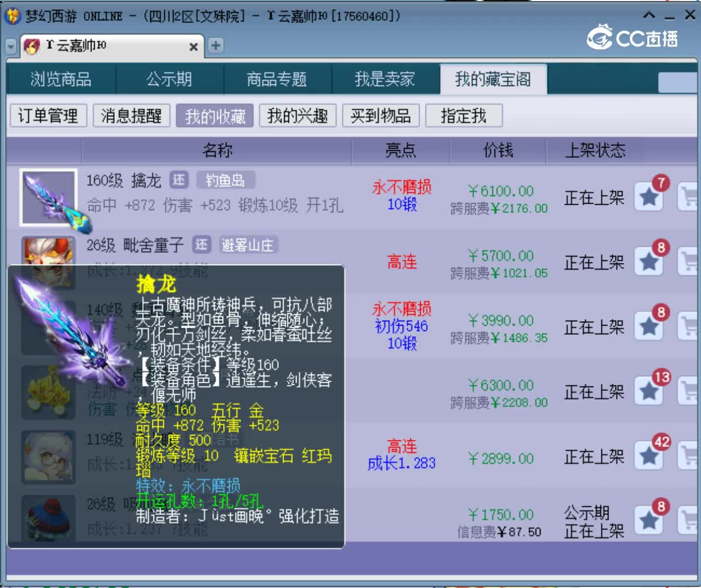Click the game window title bar icon
This screenshot has width=701, height=588.
[12, 16]
